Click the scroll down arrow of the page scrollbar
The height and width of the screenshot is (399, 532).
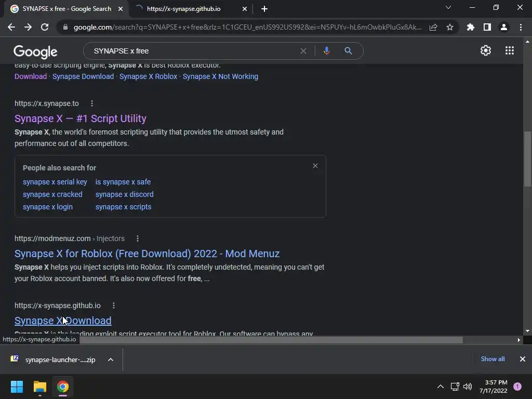(x=527, y=331)
